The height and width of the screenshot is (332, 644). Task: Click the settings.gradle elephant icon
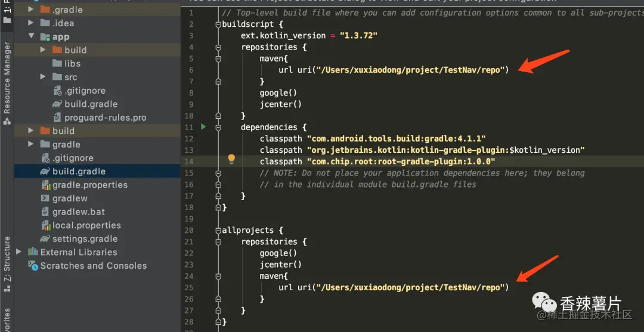[45, 239]
